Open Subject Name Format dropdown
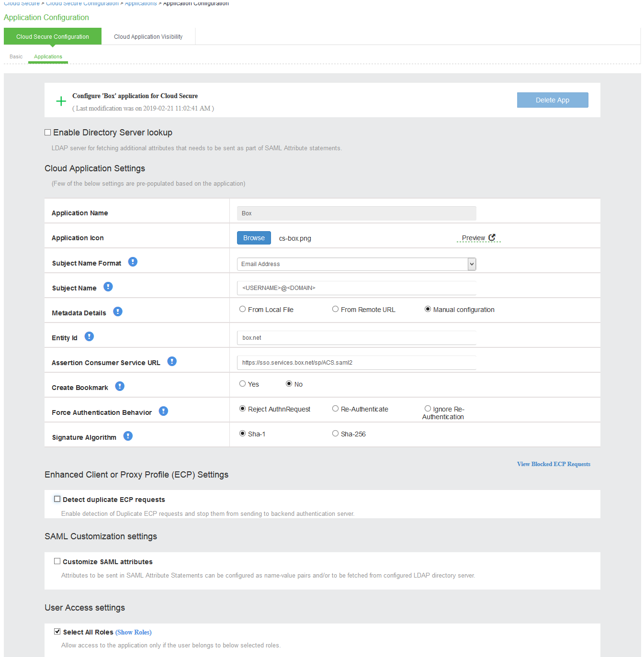This screenshot has height=657, width=644. (356, 264)
